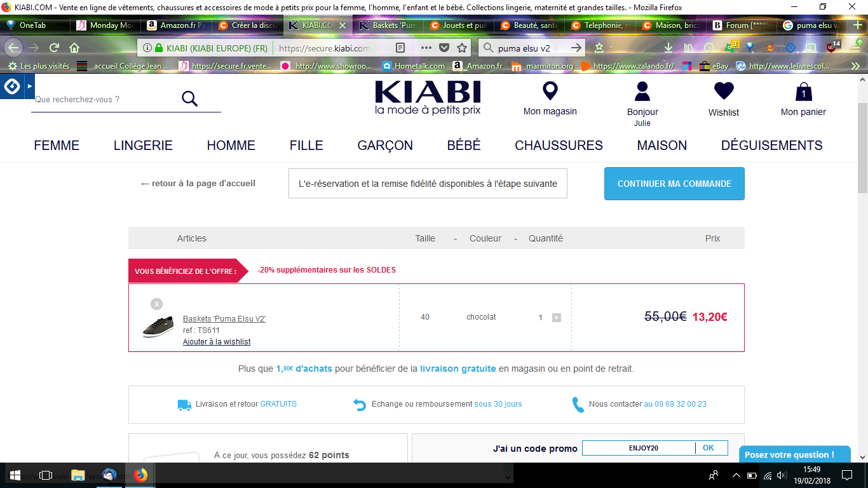This screenshot has width=868, height=488.
Task: Click the Puma sneaker product thumbnail
Action: [158, 326]
